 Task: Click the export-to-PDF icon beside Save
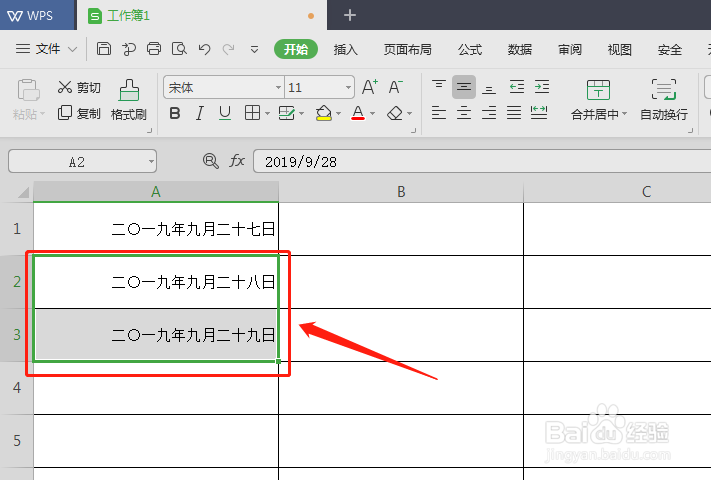[x=129, y=49]
